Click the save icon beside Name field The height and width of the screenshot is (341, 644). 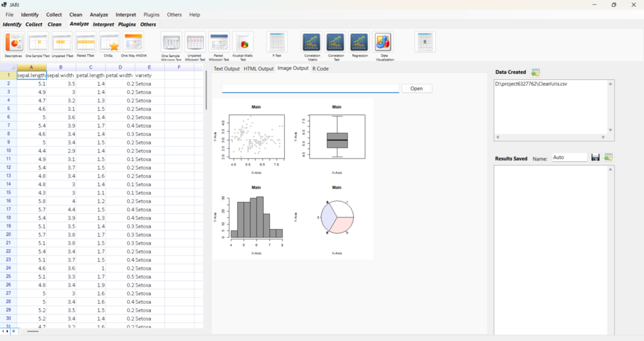595,157
